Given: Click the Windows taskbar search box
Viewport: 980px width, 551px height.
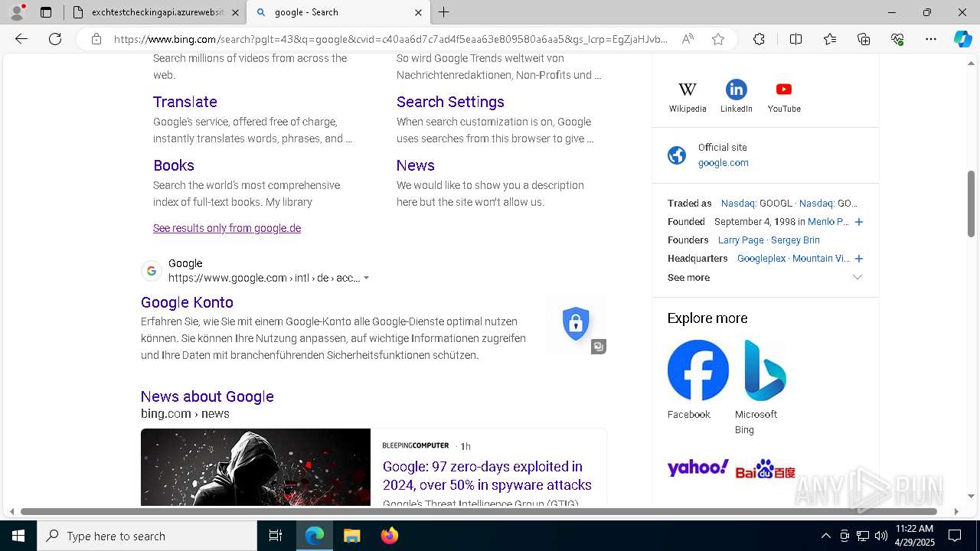Looking at the screenshot, I should click(x=147, y=536).
